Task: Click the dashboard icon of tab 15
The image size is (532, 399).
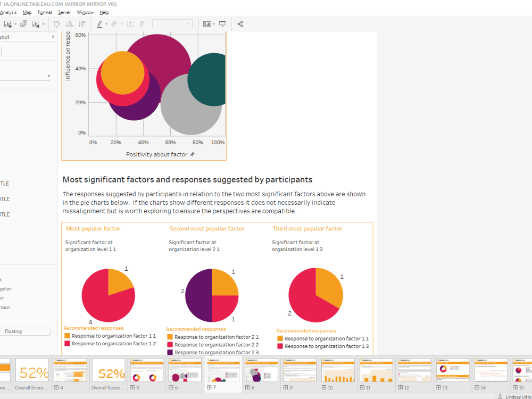Action: 516,387
